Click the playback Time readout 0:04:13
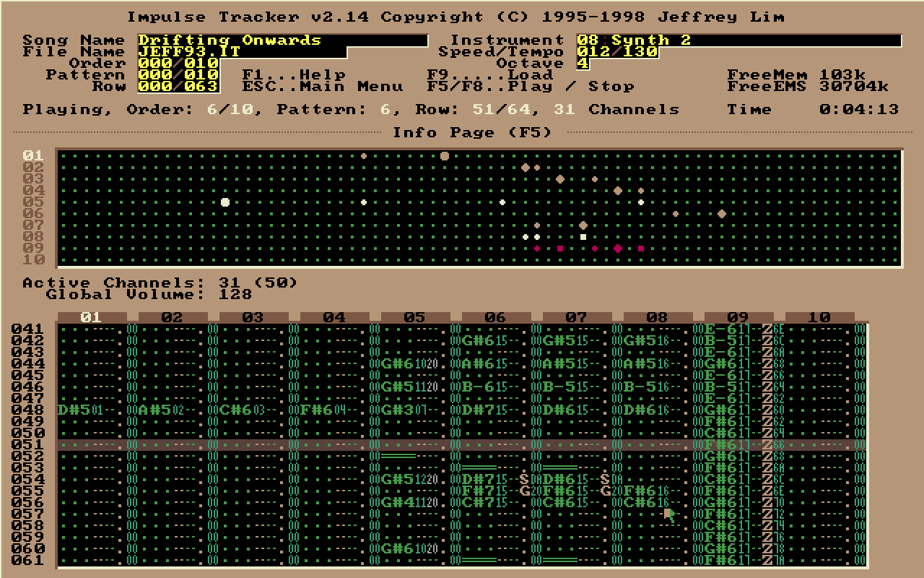Screen dimensions: 924x578 860,110
